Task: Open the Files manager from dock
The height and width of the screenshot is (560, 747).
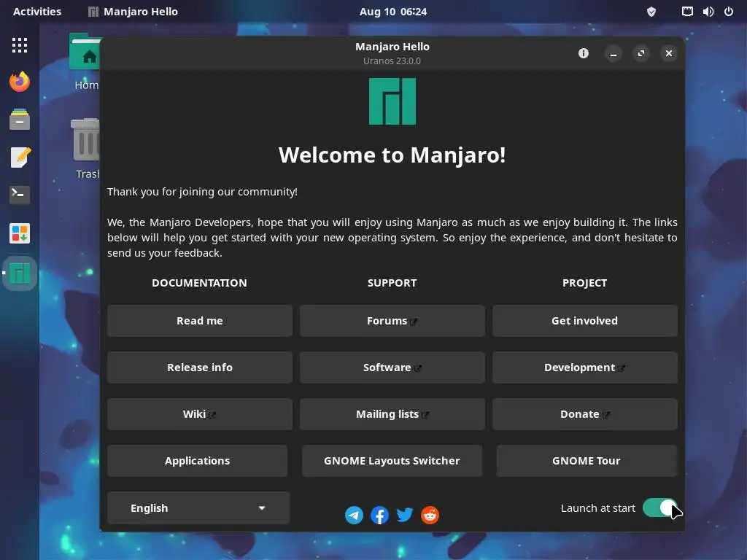Action: [x=20, y=119]
